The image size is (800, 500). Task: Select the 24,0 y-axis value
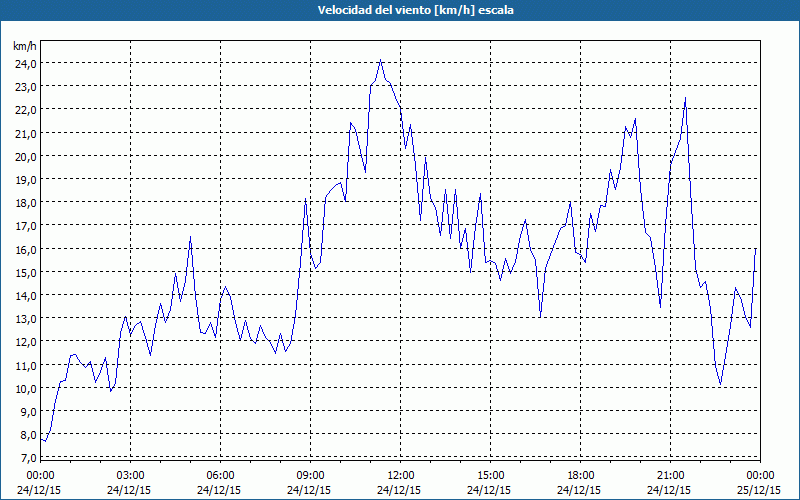(26, 64)
